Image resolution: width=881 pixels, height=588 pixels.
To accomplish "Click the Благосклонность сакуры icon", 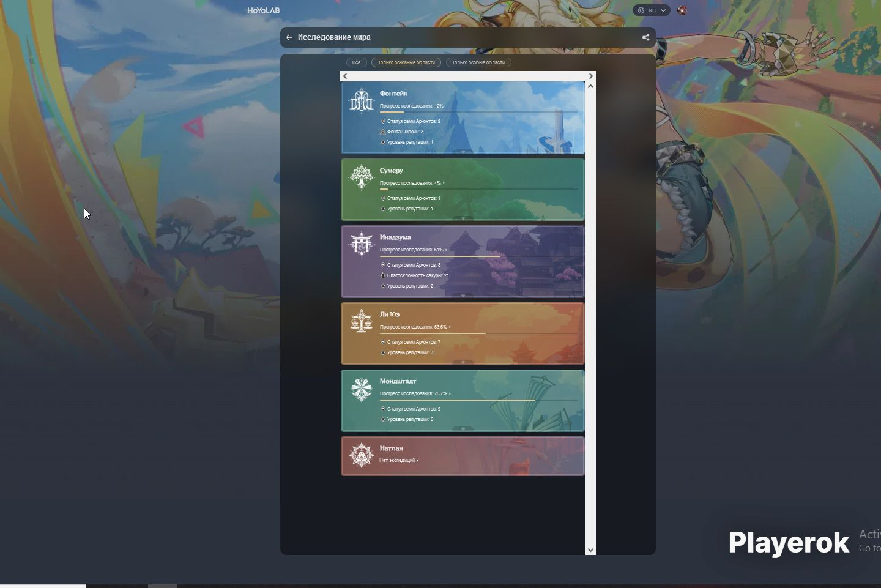I will coord(383,275).
